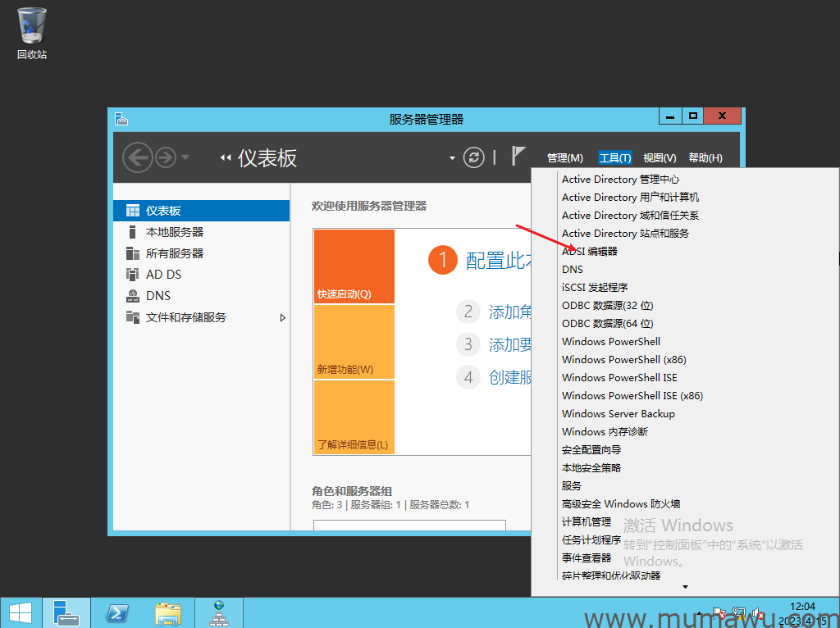Click the 了解详细信息(L) tile
The width and height of the screenshot is (840, 628).
[x=354, y=417]
